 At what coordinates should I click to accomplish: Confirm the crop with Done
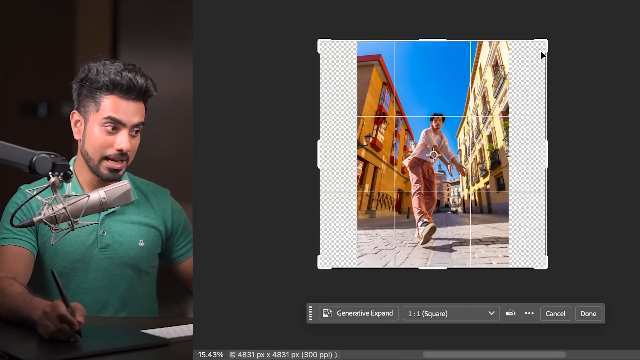[588, 313]
